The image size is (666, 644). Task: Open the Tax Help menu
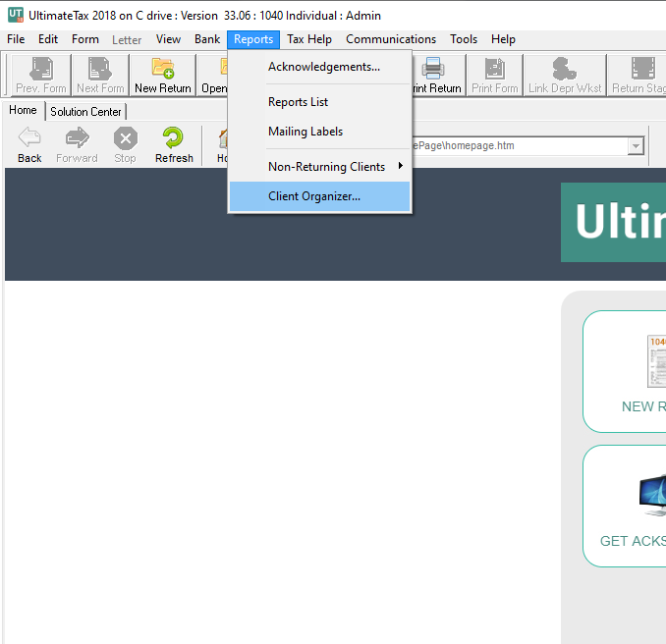tap(308, 39)
